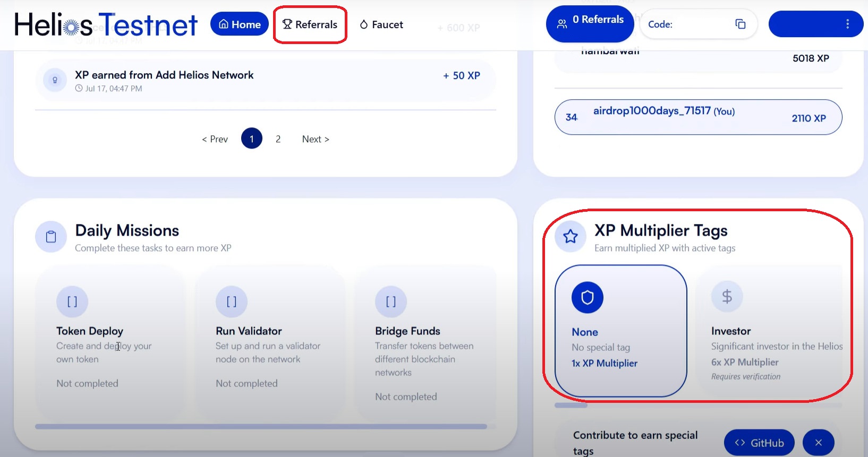
Task: Click the None tag title
Action: click(x=585, y=332)
